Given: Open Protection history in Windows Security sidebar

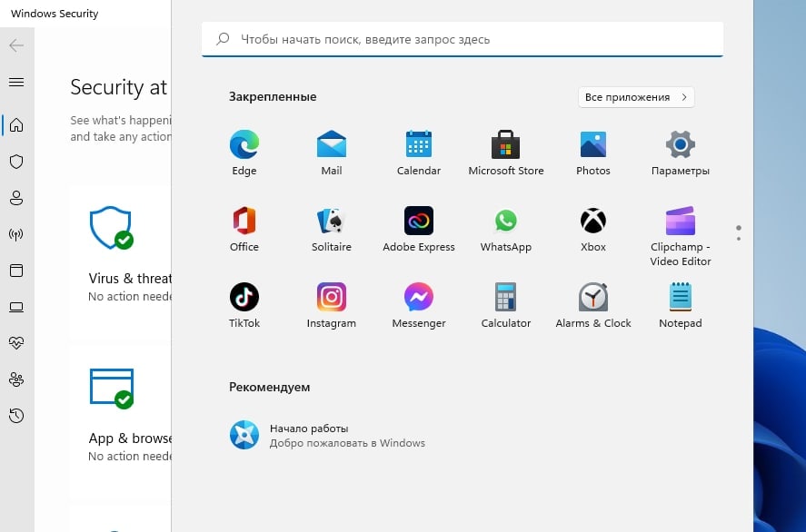Looking at the screenshot, I should click(x=16, y=416).
